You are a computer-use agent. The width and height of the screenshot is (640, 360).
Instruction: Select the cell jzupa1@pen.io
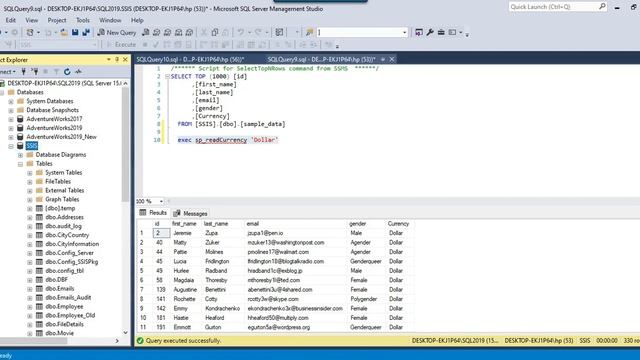[296, 233]
